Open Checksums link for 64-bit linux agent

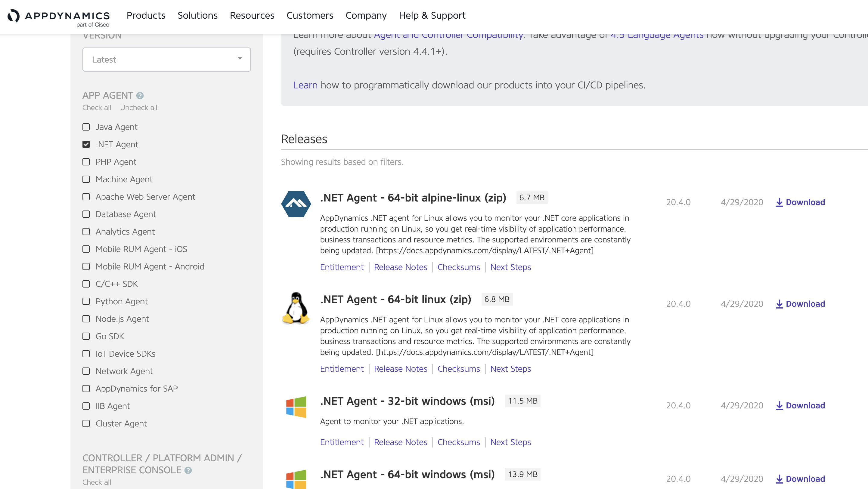(458, 369)
